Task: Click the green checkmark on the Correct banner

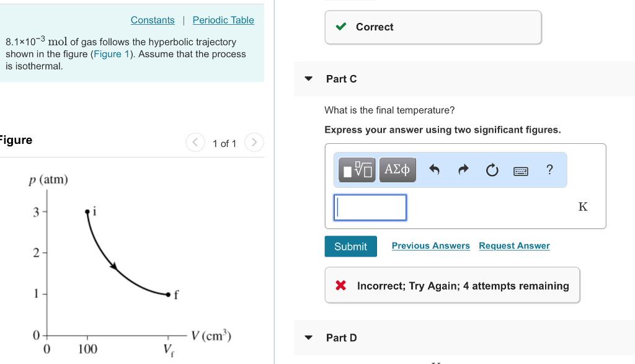Action: (340, 27)
